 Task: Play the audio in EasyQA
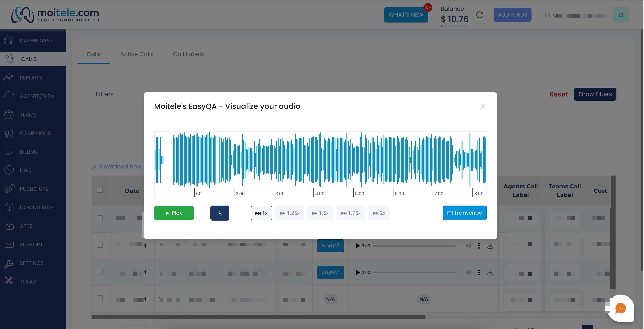coord(174,213)
